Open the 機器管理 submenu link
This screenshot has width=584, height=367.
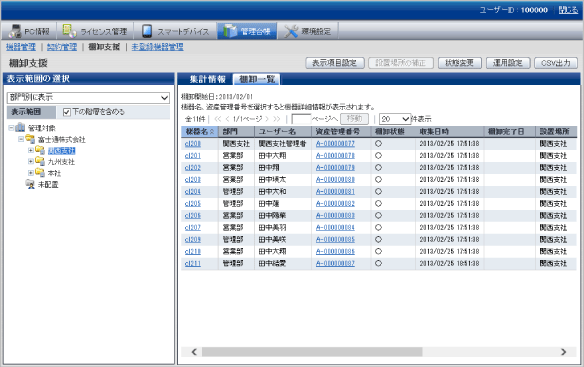[x=21, y=47]
